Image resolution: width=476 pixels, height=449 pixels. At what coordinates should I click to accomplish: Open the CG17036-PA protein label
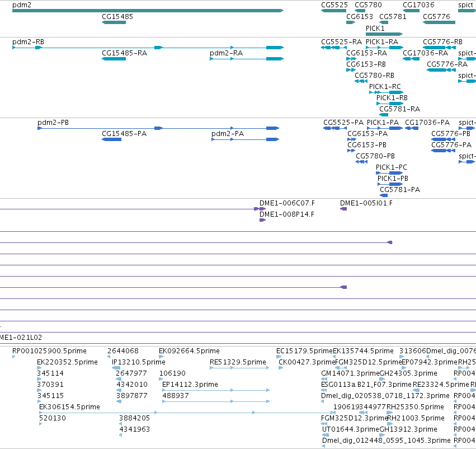coord(427,123)
